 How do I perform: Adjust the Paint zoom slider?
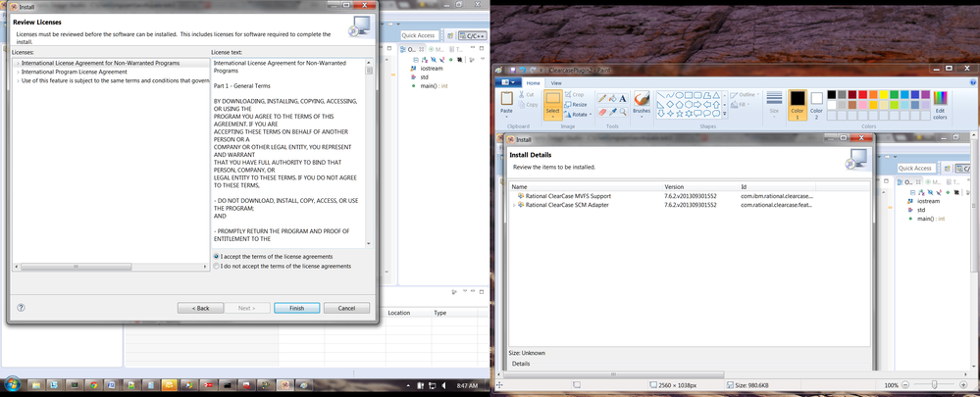pyautogui.click(x=934, y=385)
